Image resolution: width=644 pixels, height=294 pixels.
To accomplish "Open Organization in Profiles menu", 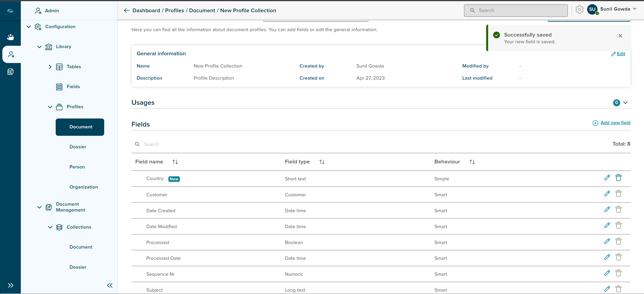I will (x=84, y=187).
